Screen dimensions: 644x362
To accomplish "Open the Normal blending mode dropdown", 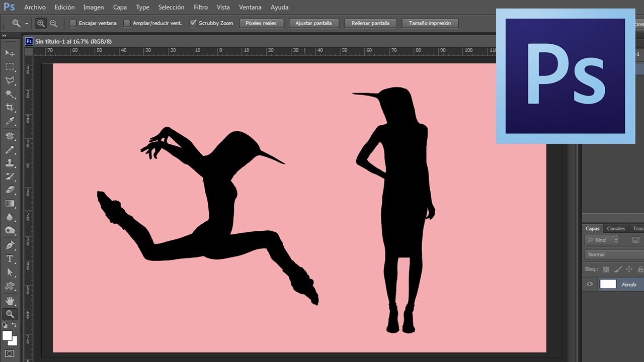I will coord(614,254).
